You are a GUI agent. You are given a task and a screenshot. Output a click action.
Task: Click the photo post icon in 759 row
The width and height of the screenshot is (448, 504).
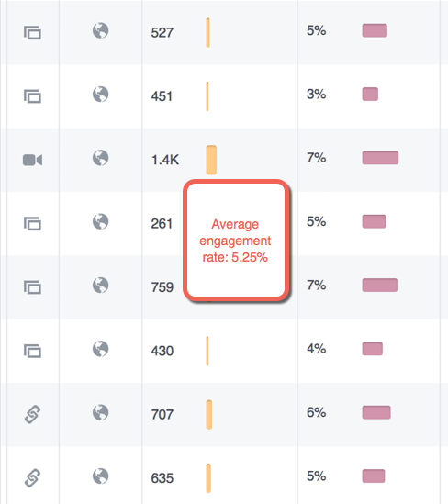[32, 287]
